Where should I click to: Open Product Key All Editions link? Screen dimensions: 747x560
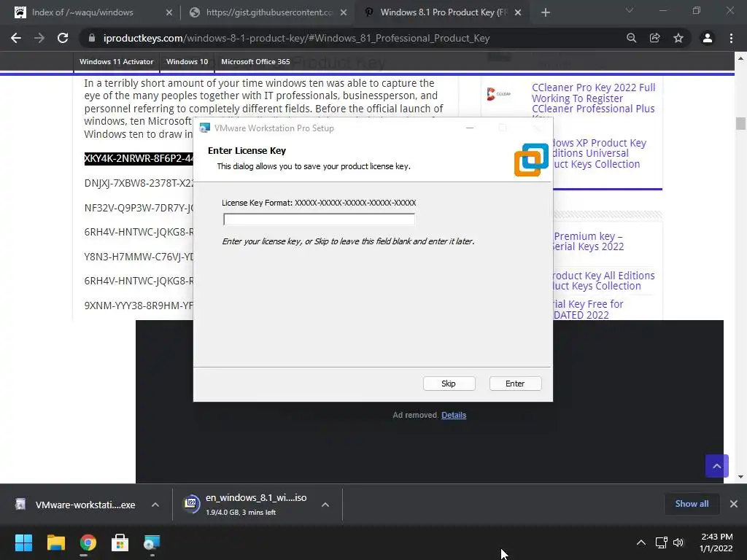[x=603, y=281]
